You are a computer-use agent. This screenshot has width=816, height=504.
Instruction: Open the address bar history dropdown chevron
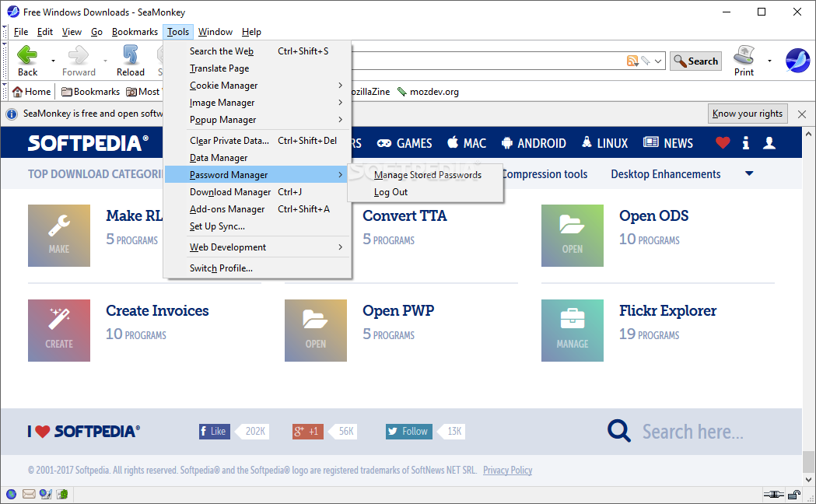tap(658, 61)
